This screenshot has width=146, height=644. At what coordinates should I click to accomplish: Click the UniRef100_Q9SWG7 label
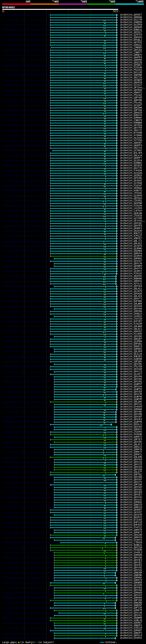131,65
